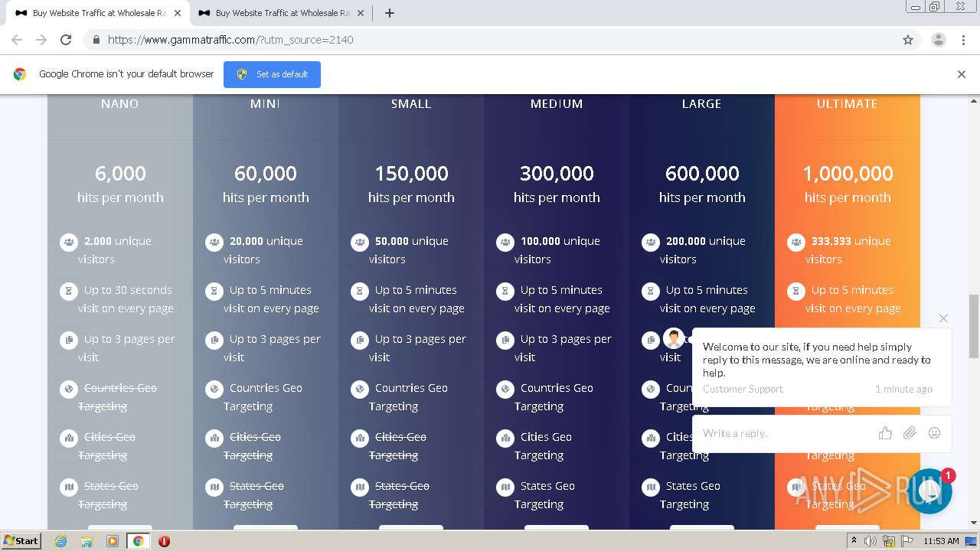Viewport: 980px width, 551px height.
Task: Click the scrollbar down arrow
Action: 974,523
